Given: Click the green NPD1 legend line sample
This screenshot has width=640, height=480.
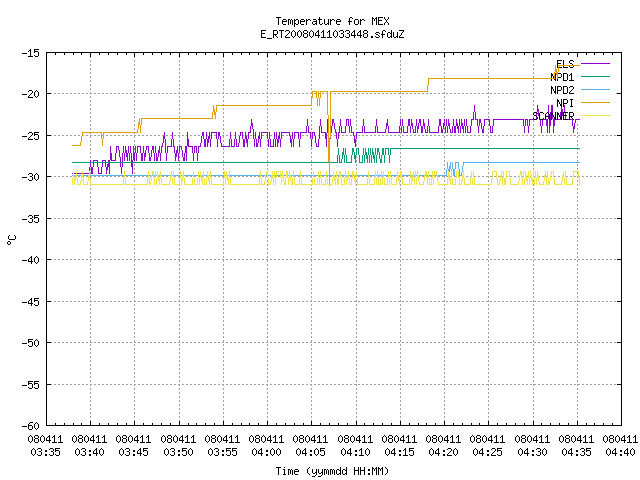Looking at the screenshot, I should (x=595, y=76).
